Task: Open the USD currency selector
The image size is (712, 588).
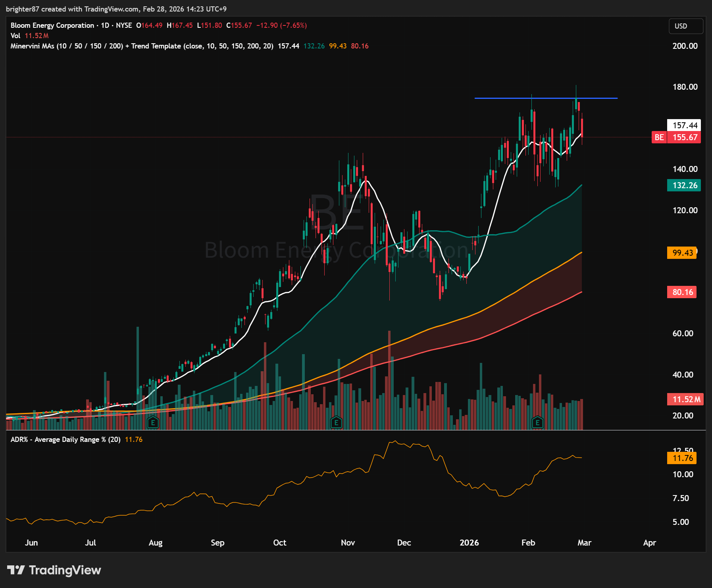Action: click(685, 26)
